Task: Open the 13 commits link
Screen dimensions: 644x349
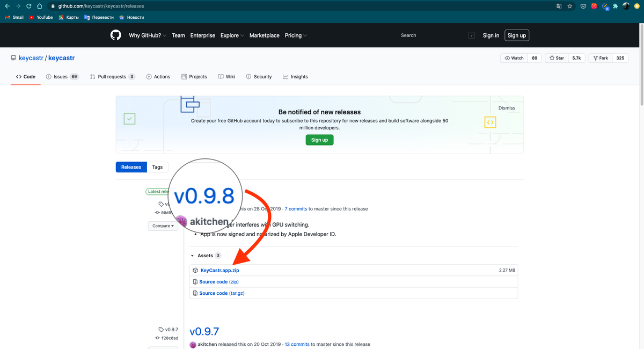Action: 297,344
